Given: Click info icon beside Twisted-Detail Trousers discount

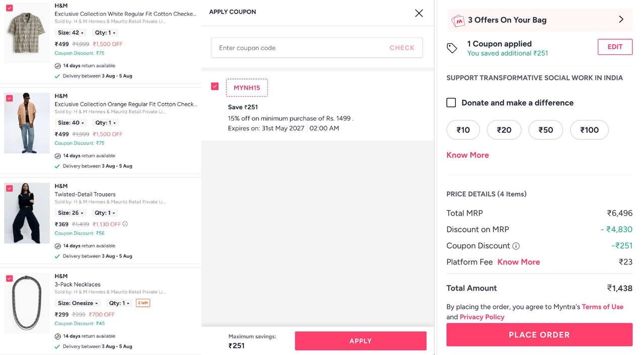Looking at the screenshot, I should [125, 224].
